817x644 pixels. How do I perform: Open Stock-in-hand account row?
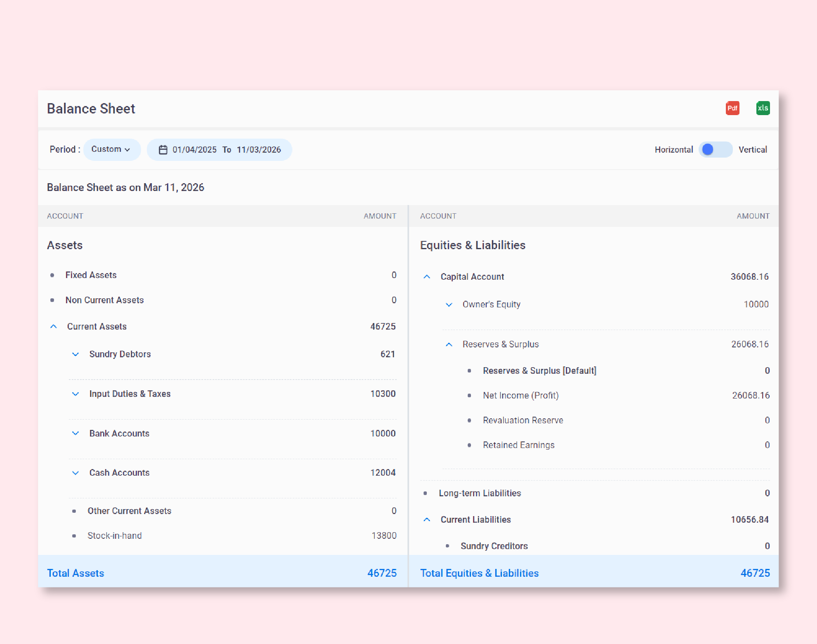pyautogui.click(x=115, y=536)
